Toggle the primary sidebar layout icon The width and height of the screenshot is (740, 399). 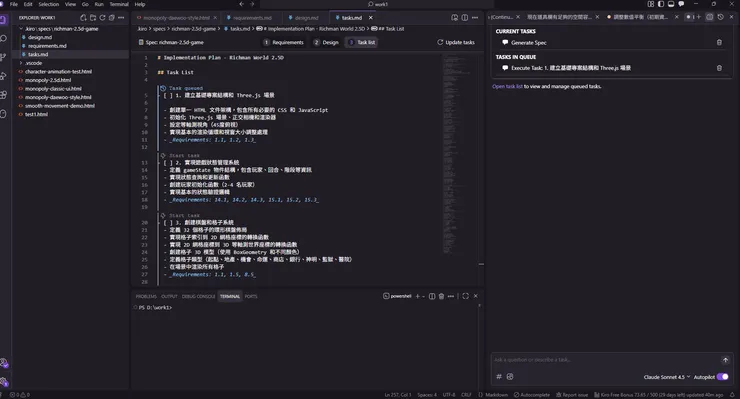[661, 4]
